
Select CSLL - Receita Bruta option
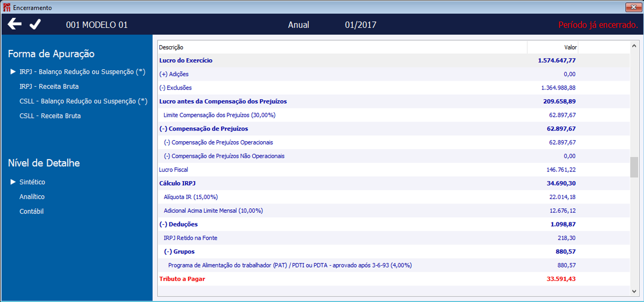click(50, 116)
